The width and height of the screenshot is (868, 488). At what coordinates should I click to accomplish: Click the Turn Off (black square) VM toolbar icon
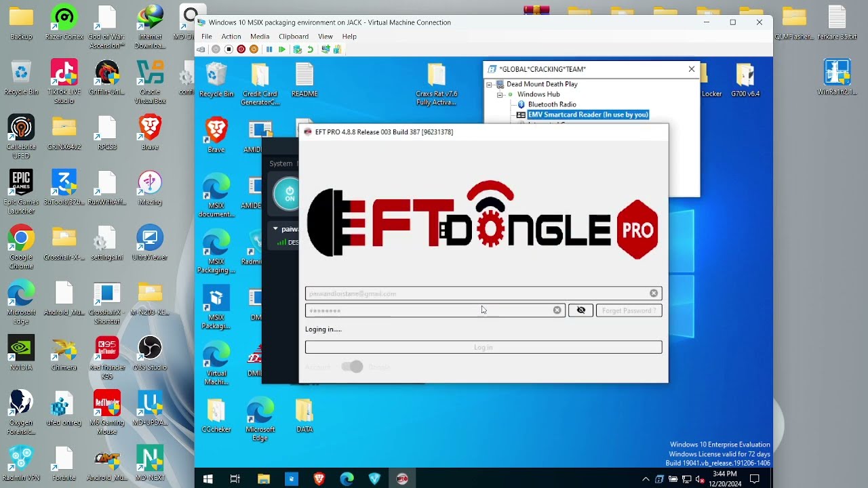coord(229,49)
